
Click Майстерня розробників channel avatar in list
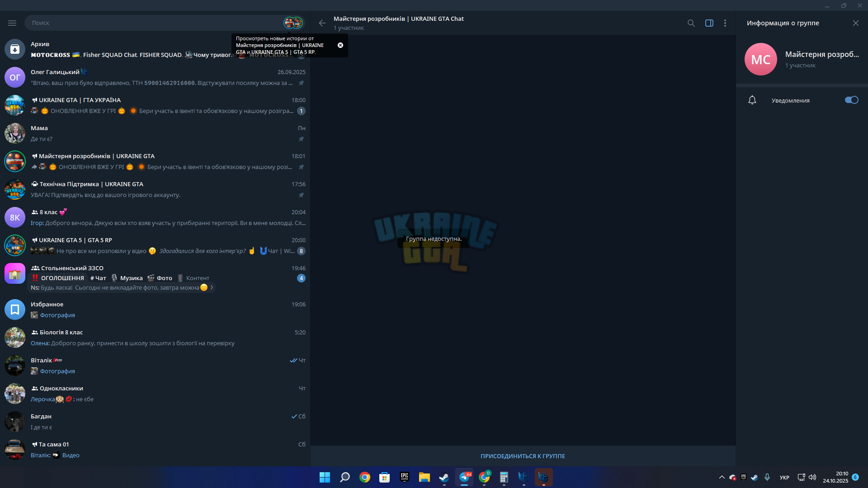pyautogui.click(x=15, y=161)
